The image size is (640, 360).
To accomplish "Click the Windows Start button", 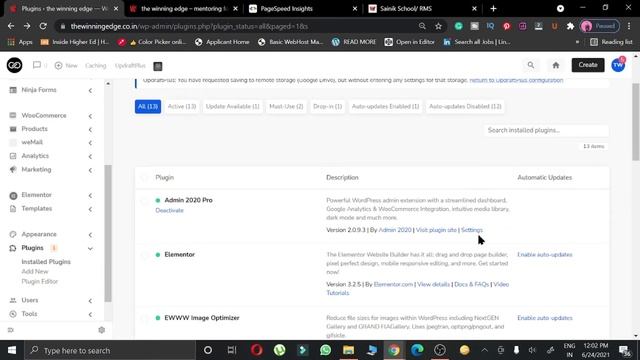I will pos(12,350).
